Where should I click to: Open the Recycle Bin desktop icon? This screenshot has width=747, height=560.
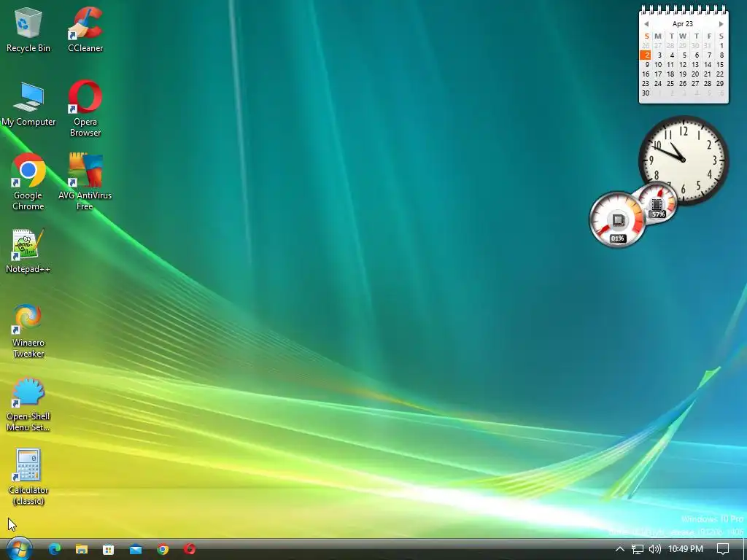click(28, 29)
